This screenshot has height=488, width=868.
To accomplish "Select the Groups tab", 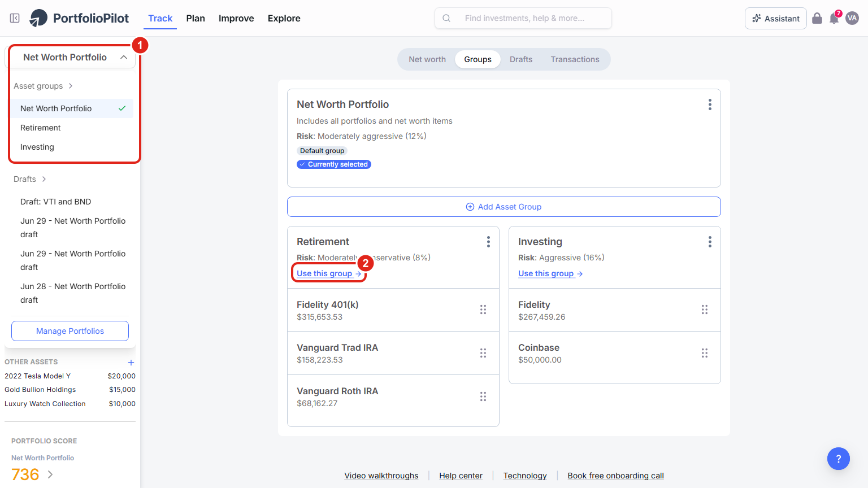I will (x=478, y=59).
